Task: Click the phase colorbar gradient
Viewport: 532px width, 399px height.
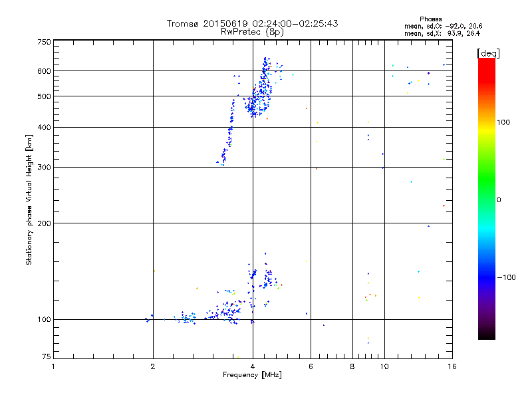Action: [487, 198]
